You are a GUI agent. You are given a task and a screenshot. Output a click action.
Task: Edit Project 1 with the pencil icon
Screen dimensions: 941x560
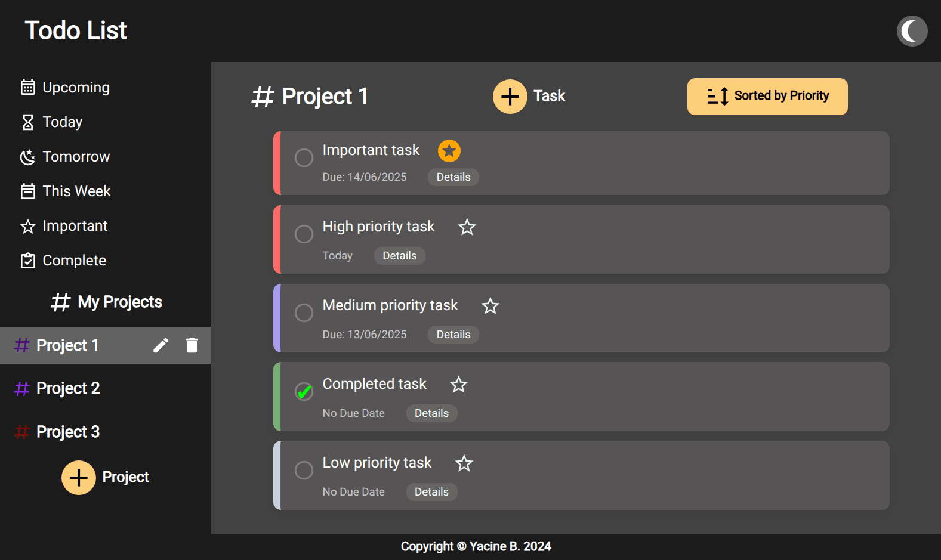[x=161, y=345]
